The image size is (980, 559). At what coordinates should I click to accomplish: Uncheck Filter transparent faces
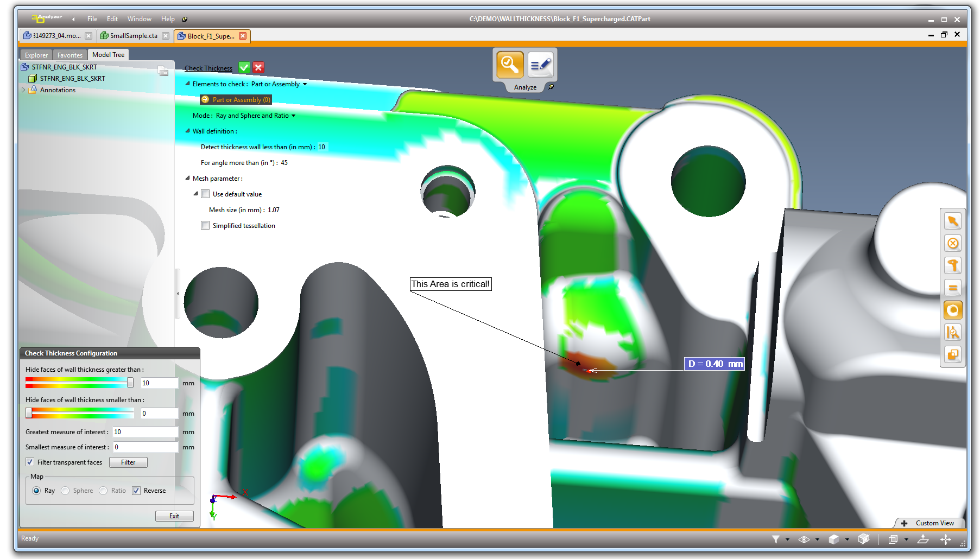(30, 462)
